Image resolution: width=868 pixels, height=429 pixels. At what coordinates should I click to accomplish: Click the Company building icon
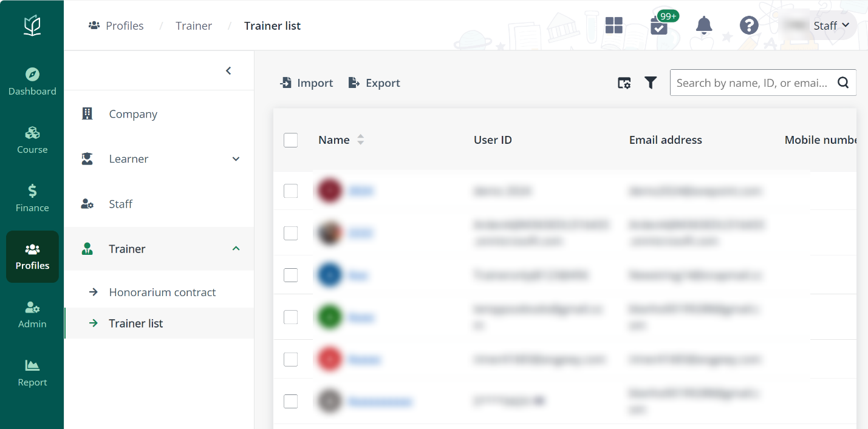pyautogui.click(x=87, y=113)
